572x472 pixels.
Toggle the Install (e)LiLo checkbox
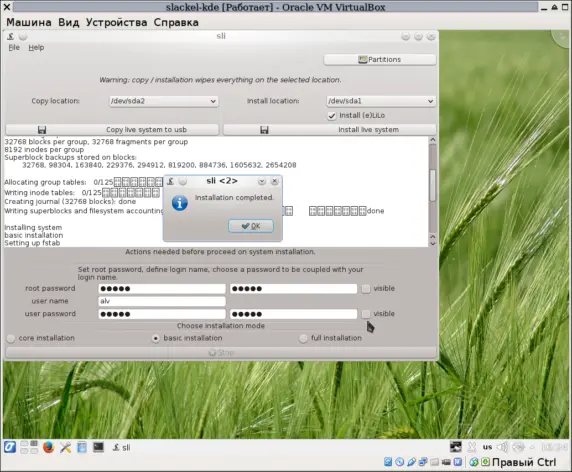click(x=332, y=116)
